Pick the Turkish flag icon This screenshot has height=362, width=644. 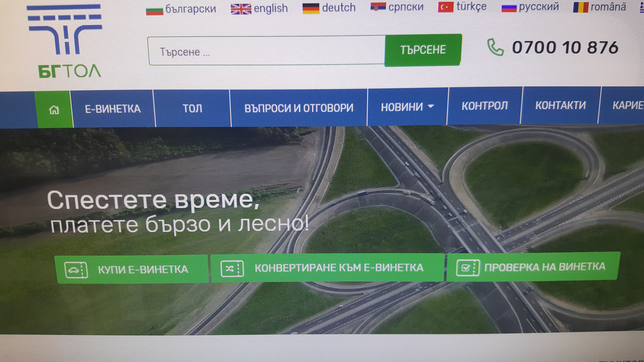[445, 7]
